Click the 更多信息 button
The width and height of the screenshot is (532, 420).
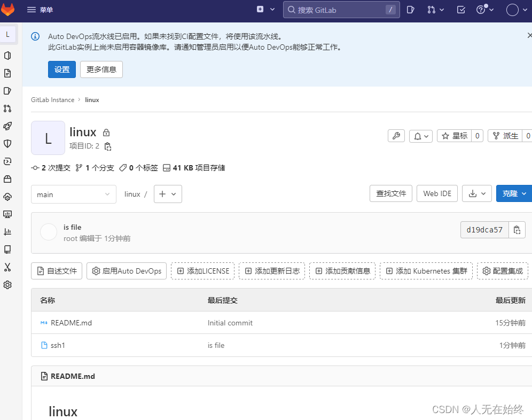(x=101, y=69)
